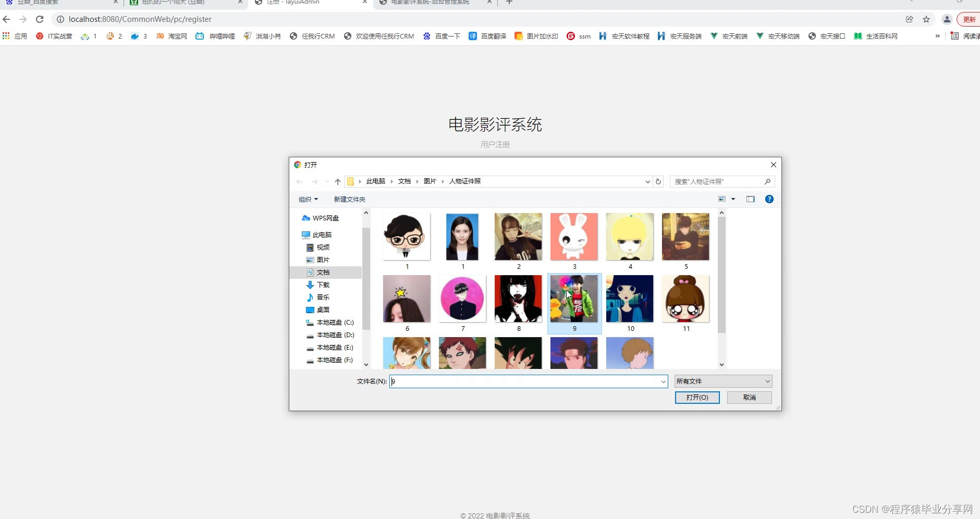Open help with the question mark icon
This screenshot has width=980, height=519.
tap(769, 199)
